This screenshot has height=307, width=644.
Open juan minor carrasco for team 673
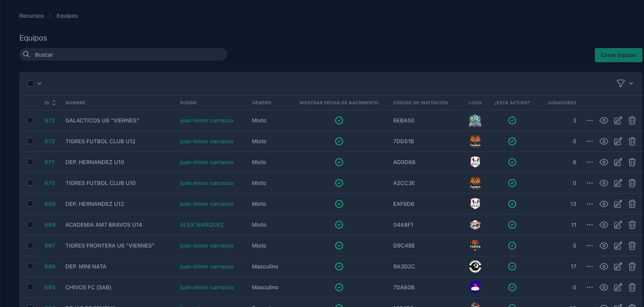click(x=207, y=120)
